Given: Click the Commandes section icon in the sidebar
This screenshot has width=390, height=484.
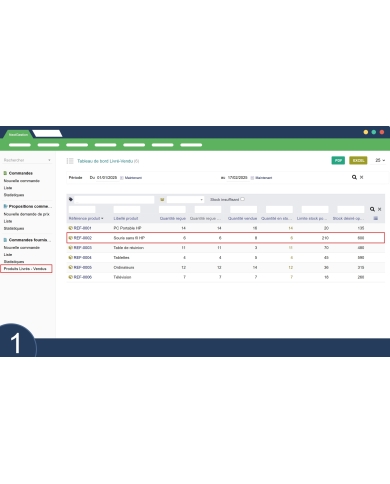Looking at the screenshot, I should pyautogui.click(x=5, y=173).
